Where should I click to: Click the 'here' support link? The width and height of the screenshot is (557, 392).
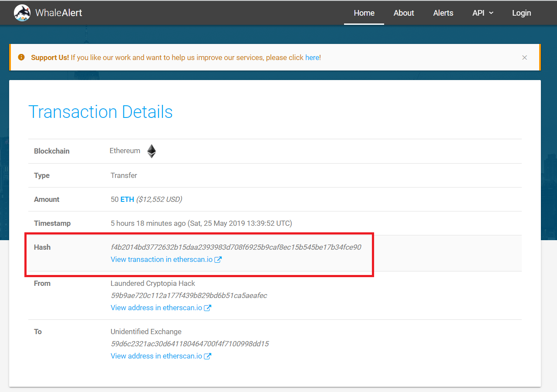tap(312, 57)
